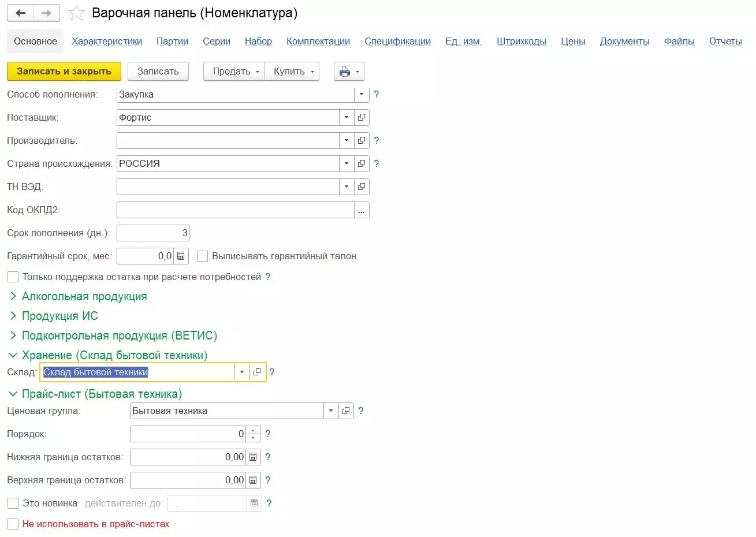This screenshot has width=756, height=537.
Task: Click Записать и закрыть button
Action: tap(64, 72)
